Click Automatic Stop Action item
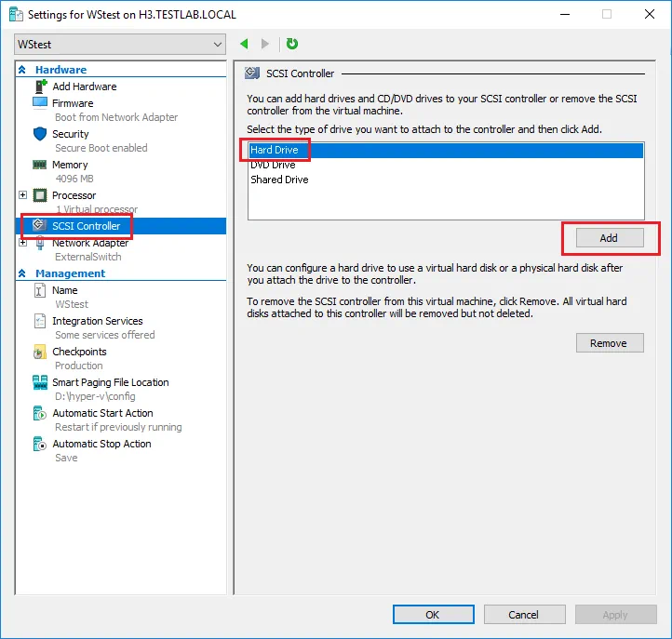 pyautogui.click(x=101, y=444)
